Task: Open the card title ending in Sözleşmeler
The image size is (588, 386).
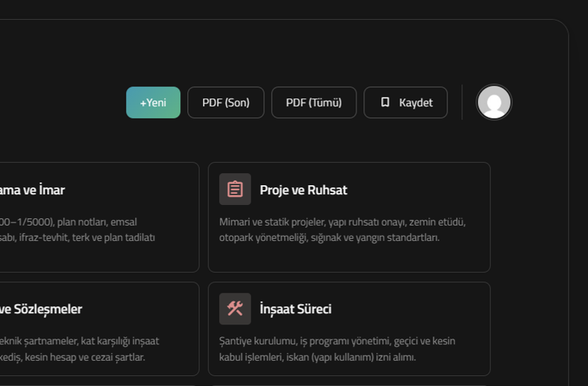Action: pos(41,309)
